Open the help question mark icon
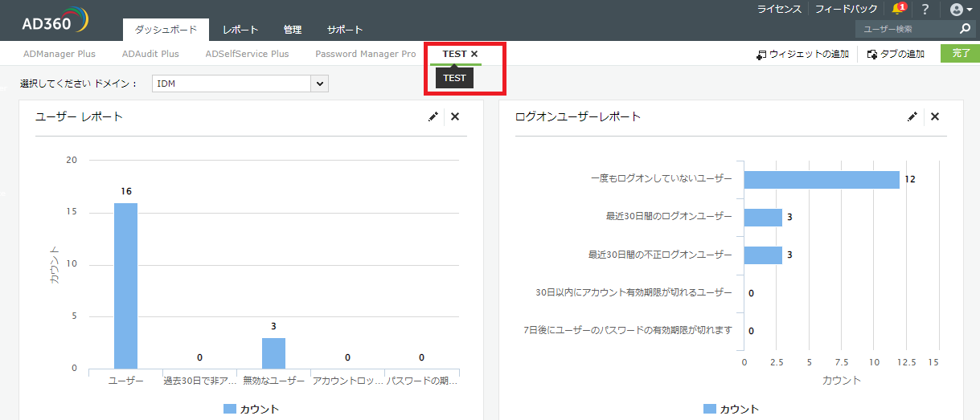 tap(925, 9)
